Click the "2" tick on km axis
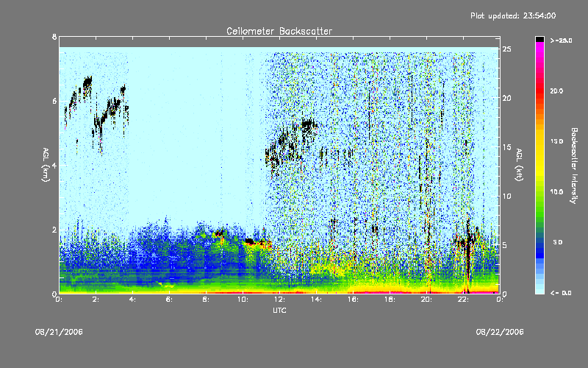 tap(54, 230)
